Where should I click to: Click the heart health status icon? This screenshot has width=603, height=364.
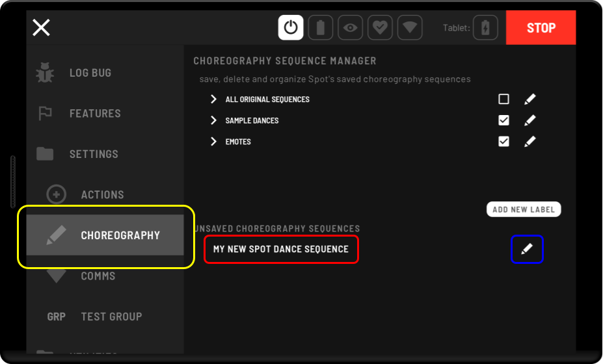point(380,28)
